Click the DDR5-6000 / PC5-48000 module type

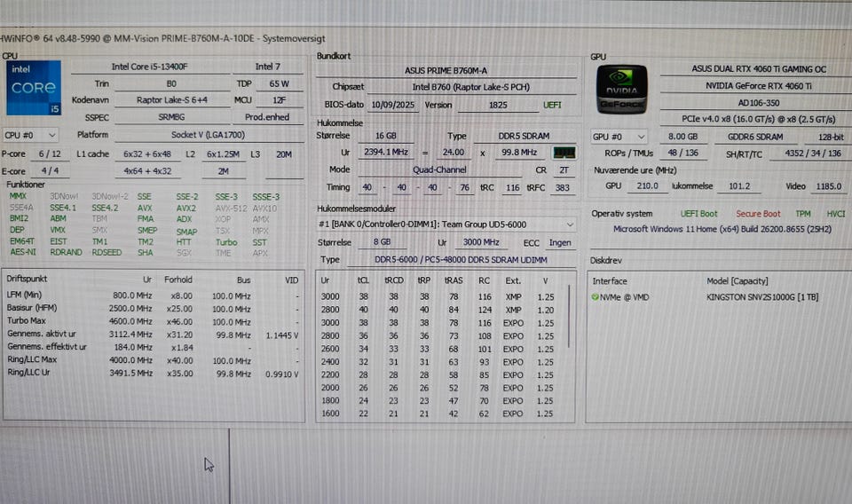(461, 260)
